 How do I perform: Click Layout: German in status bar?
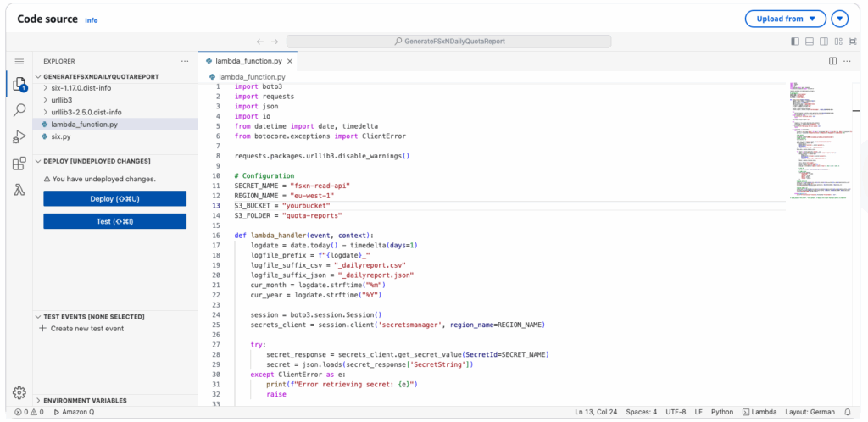point(810,412)
